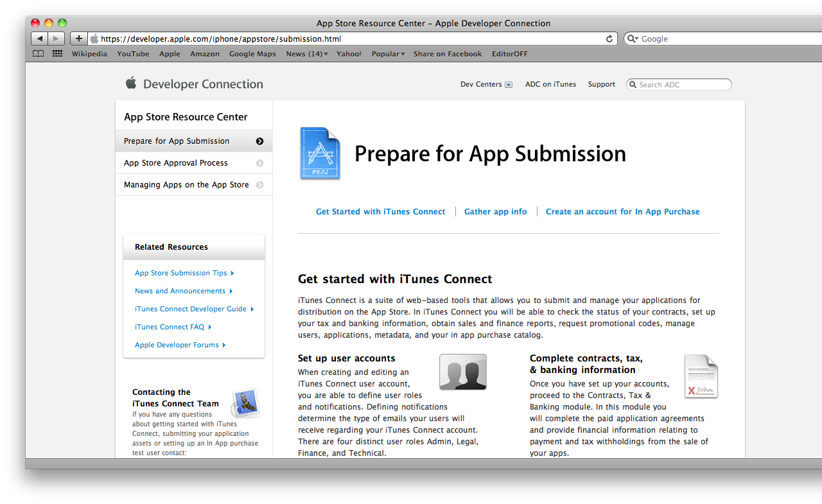Open Yahoo! bookmark
Image resolution: width=822 pixels, height=504 pixels.
point(349,54)
